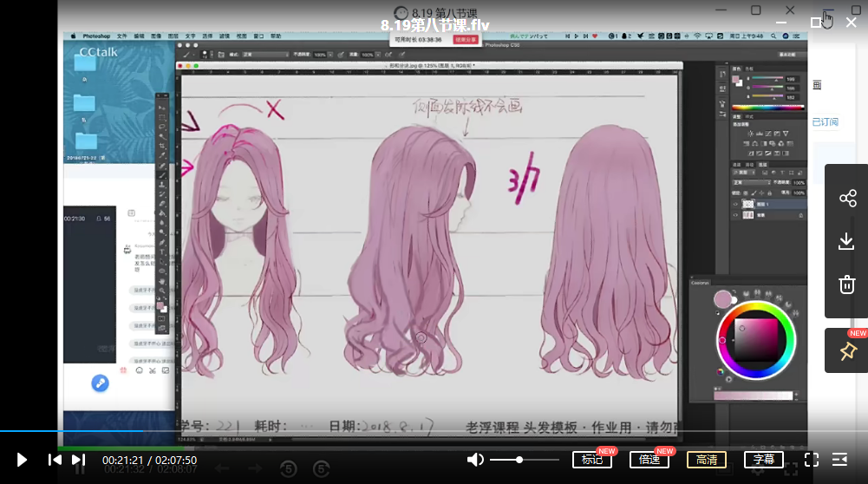Image resolution: width=868 pixels, height=484 pixels.
Task: Click the pin icon with NEW badge
Action: [847, 351]
